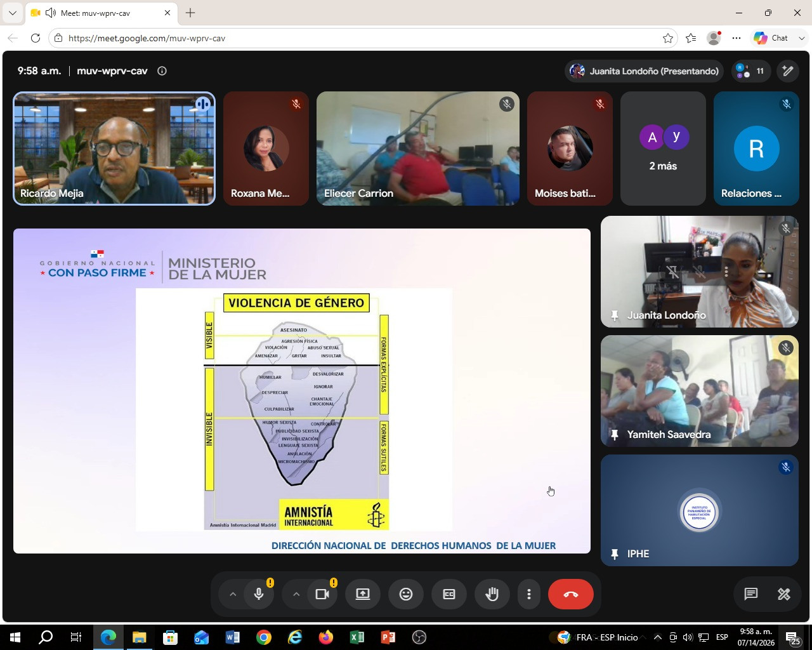This screenshot has height=650, width=812.
Task: Select Ricardo Mejia video tile
Action: (114, 149)
